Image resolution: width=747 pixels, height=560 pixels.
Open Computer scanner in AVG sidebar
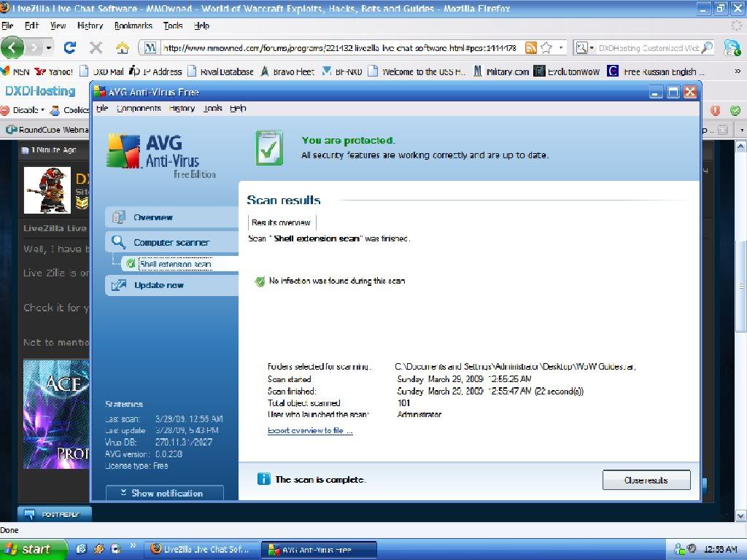tap(171, 242)
